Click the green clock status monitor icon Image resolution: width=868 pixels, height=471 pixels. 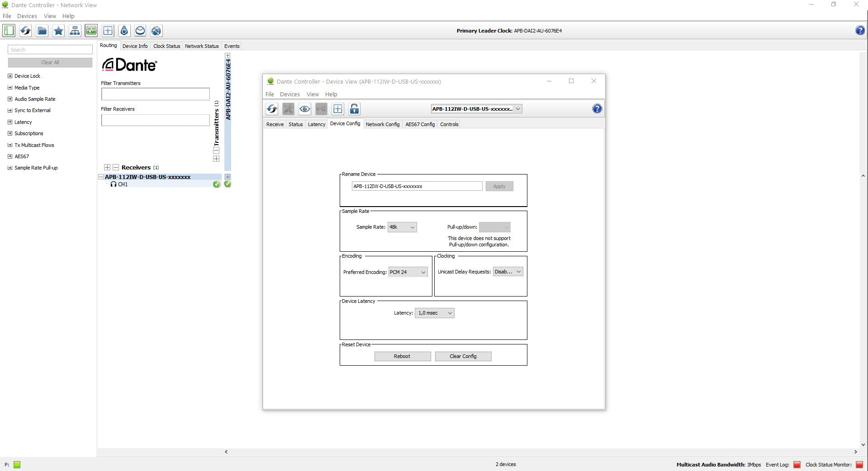91,31
